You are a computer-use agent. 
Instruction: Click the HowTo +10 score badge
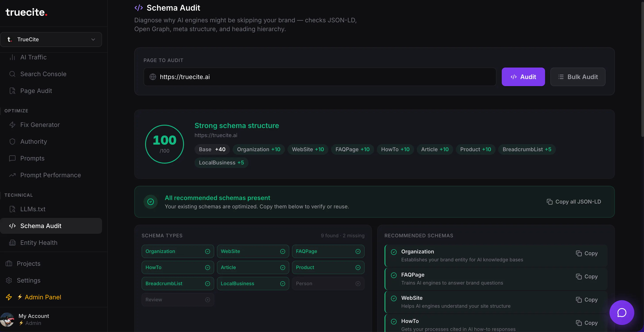[395, 149]
